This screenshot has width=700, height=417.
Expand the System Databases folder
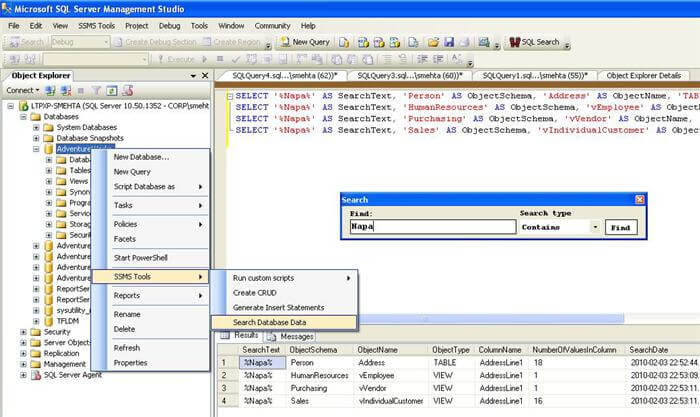point(36,128)
